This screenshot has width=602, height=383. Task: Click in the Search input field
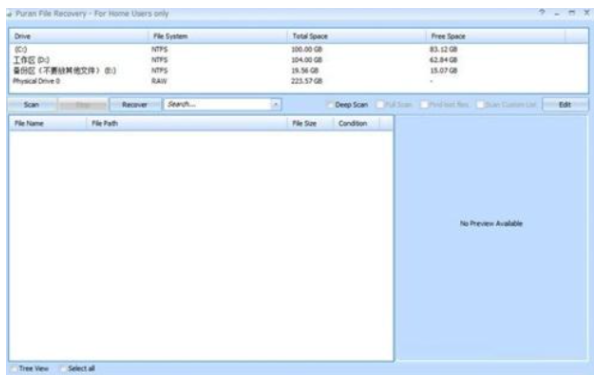(x=218, y=104)
